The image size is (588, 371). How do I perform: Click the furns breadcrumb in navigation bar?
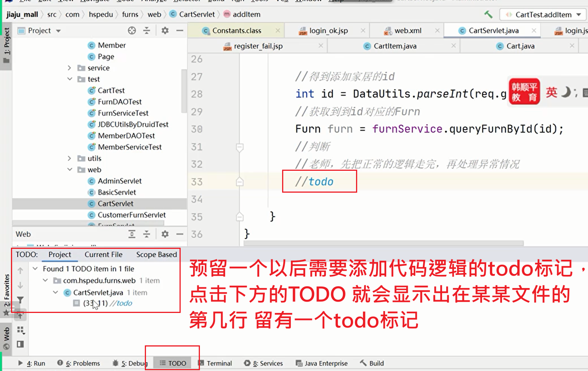click(x=130, y=14)
